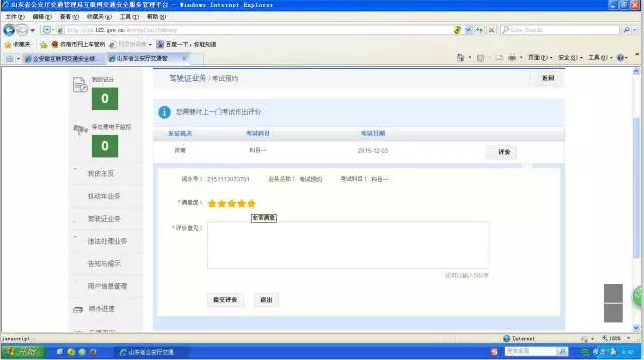Open the address bar history dropdown
Image resolution: width=644 pixels, height=360 pixels.
coord(468,30)
